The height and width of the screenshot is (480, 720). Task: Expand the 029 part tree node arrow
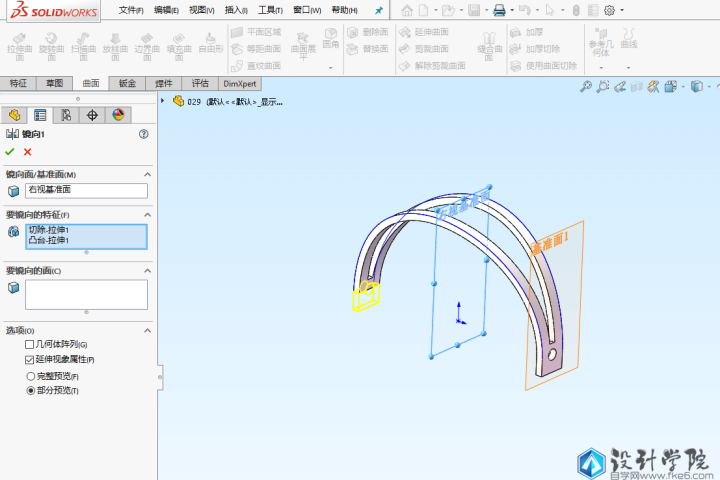(x=163, y=101)
